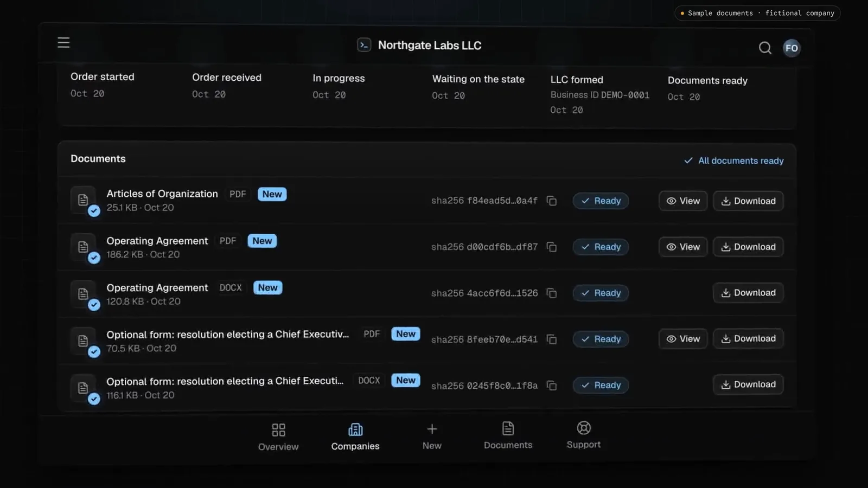Click the Order started step label

coord(103,77)
